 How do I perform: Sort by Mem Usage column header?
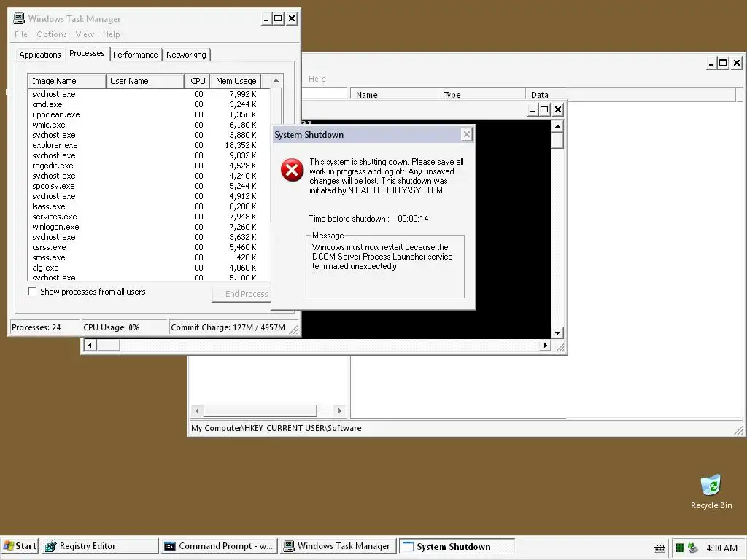[236, 81]
